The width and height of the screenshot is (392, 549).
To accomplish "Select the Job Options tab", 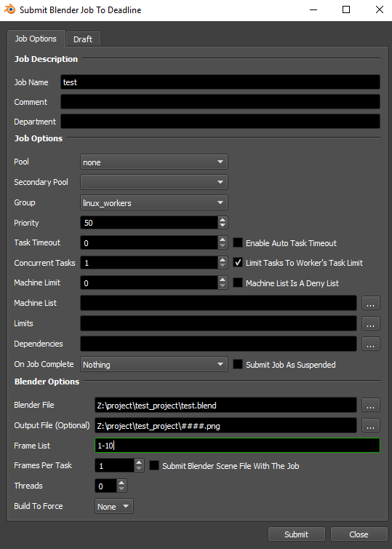I will pos(36,39).
